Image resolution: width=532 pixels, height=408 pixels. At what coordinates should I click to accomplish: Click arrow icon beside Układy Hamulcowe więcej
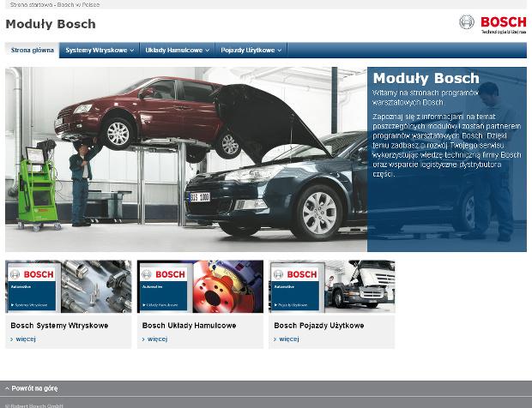143,339
